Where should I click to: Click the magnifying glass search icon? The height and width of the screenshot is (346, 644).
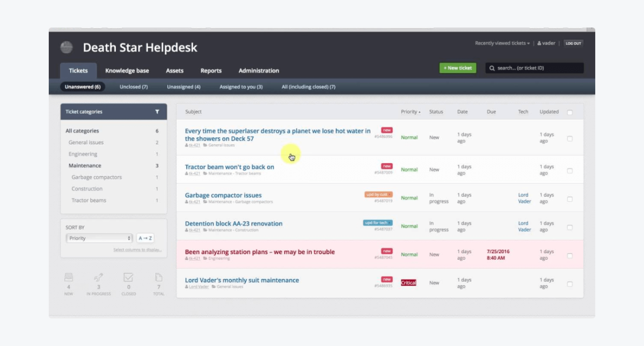(492, 68)
